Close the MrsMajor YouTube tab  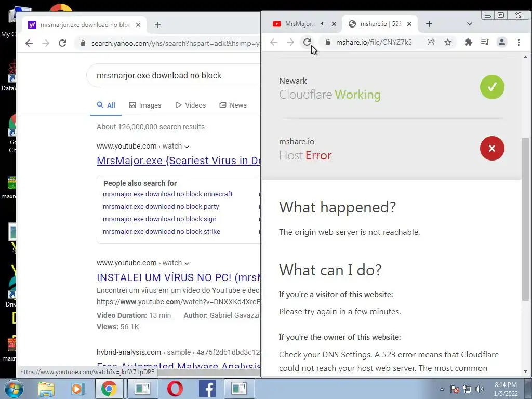click(x=334, y=24)
